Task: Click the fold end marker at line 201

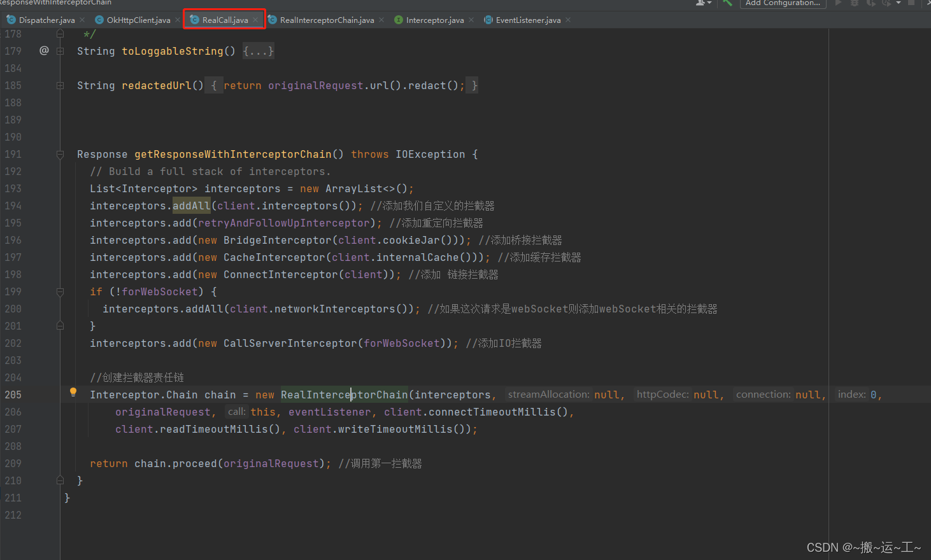Action: (60, 326)
